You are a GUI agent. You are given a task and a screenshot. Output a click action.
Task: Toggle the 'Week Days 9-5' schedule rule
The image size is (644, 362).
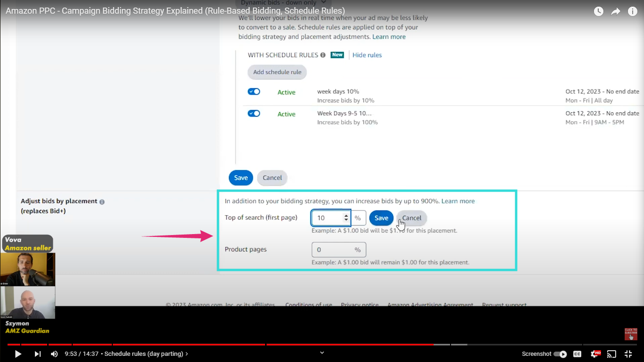(x=254, y=113)
